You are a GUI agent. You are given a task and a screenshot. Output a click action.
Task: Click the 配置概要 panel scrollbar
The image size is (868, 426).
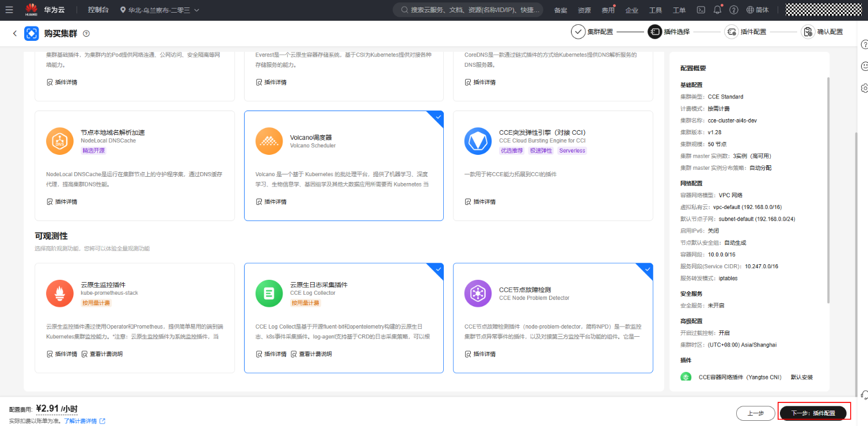828,190
